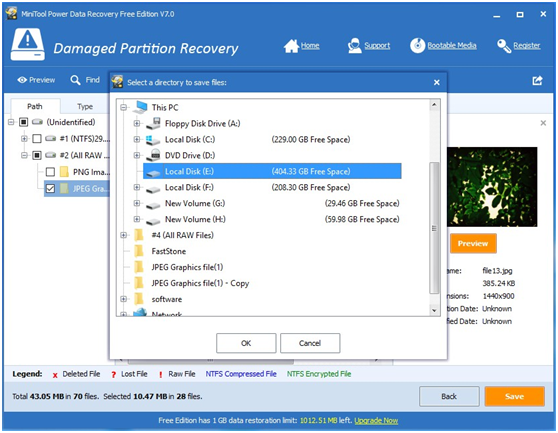Expand the Local Disk (F:) node

click(x=137, y=187)
